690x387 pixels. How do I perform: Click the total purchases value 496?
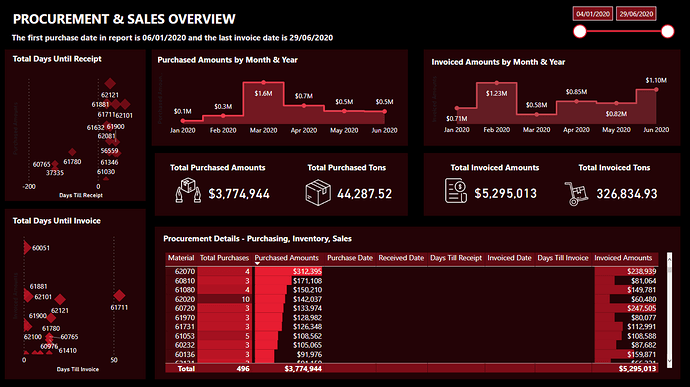click(x=243, y=369)
